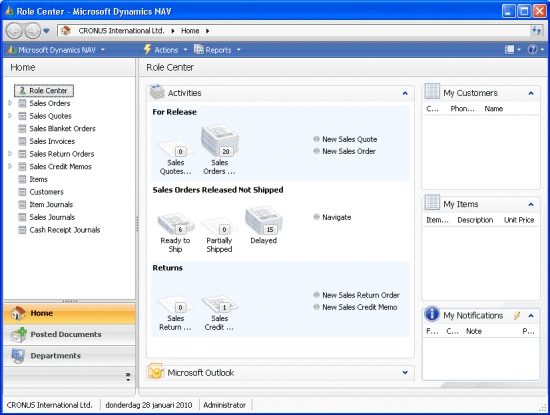The image size is (550, 415).
Task: Switch to Posted Documents navigation button
Action: click(x=69, y=335)
